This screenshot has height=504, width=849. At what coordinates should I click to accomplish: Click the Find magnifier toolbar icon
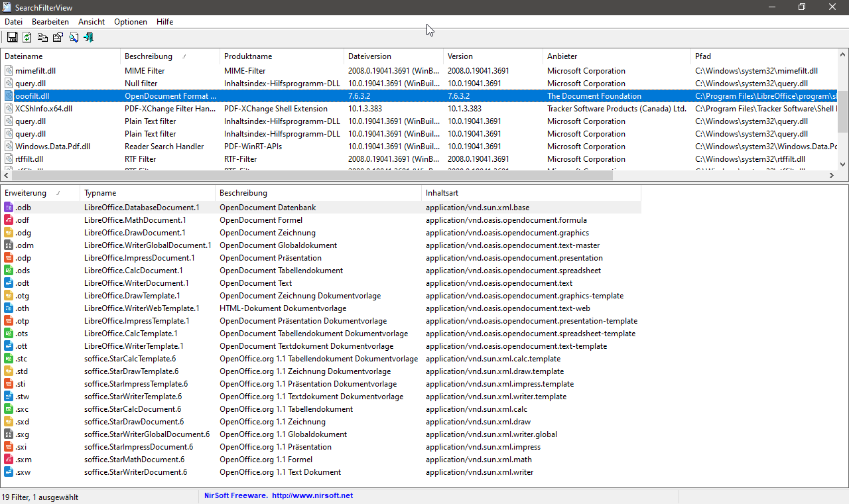73,38
